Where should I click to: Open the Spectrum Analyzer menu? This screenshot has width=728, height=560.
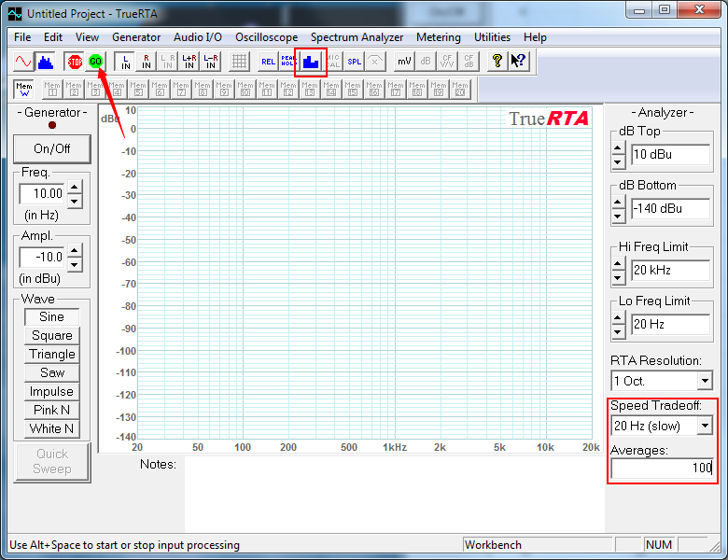[357, 37]
